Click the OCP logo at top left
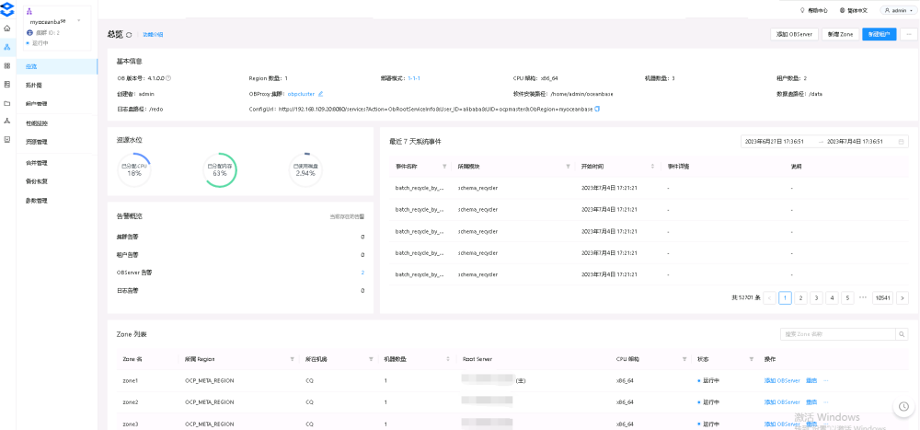This screenshot has height=430, width=920. click(x=7, y=9)
